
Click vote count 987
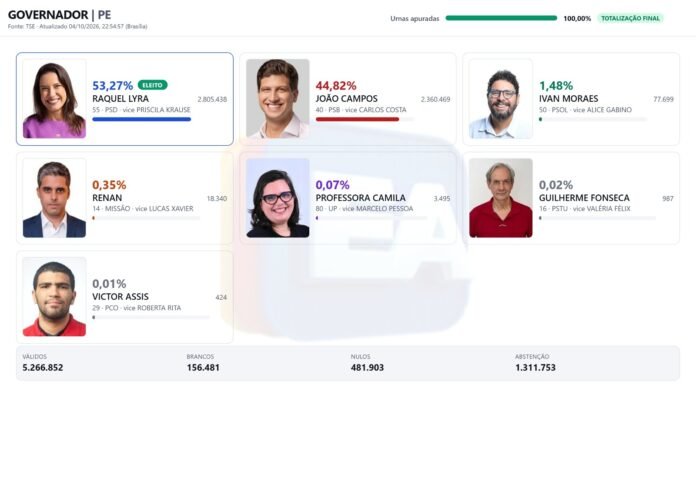pyautogui.click(x=668, y=198)
